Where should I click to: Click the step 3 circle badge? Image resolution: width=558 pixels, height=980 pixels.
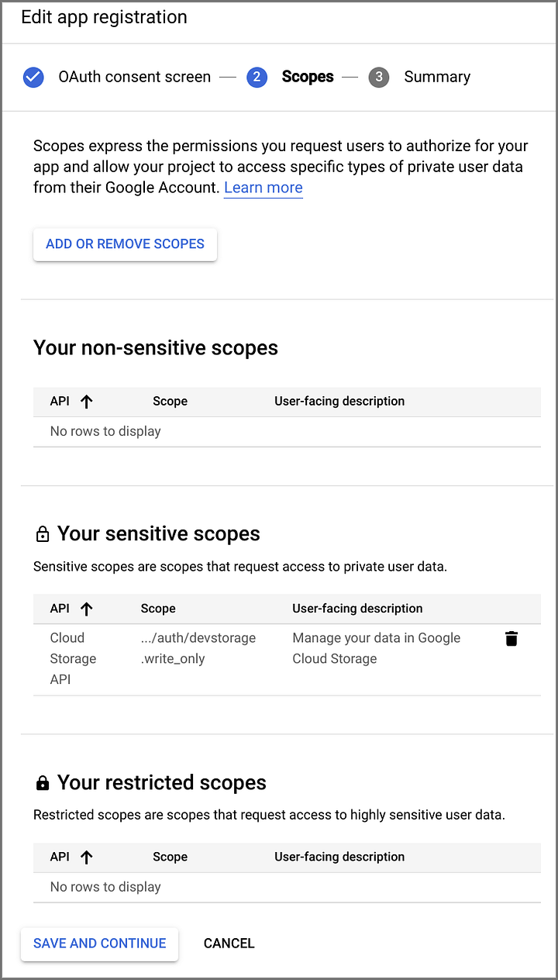click(379, 77)
